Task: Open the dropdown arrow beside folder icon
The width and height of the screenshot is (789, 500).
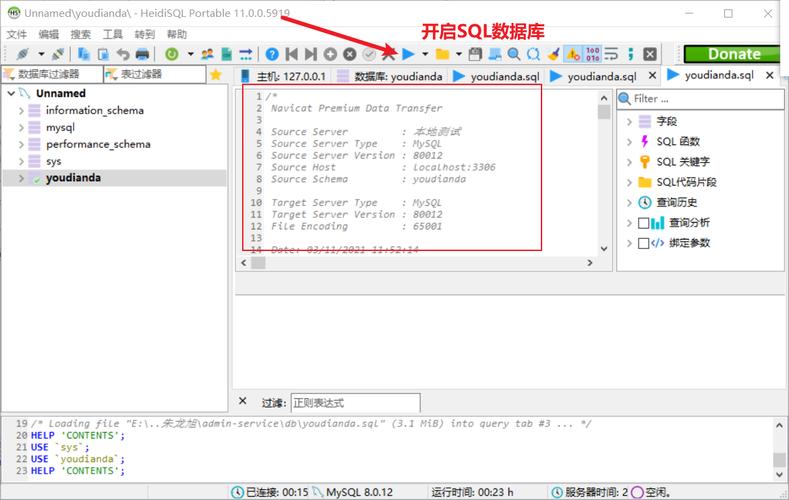Action: pos(458,54)
